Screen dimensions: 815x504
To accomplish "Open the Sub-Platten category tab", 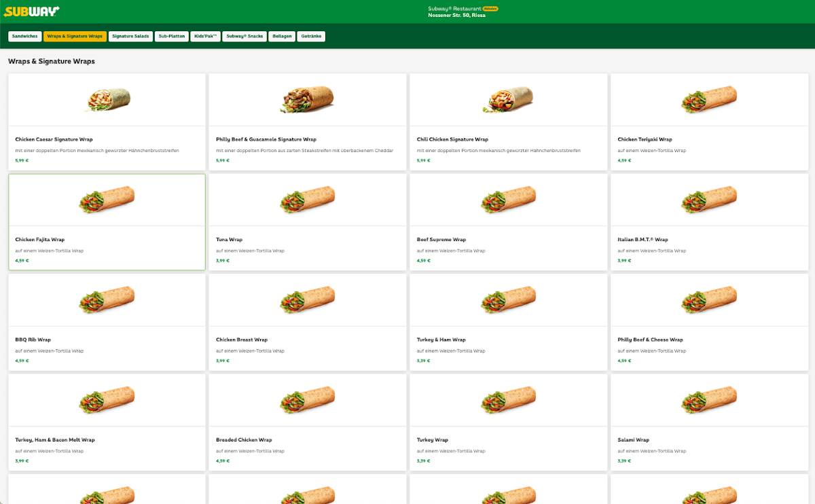I will (172, 36).
